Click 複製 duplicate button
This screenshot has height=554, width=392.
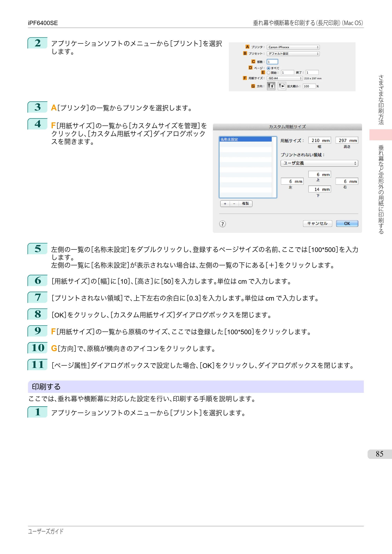[245, 204]
